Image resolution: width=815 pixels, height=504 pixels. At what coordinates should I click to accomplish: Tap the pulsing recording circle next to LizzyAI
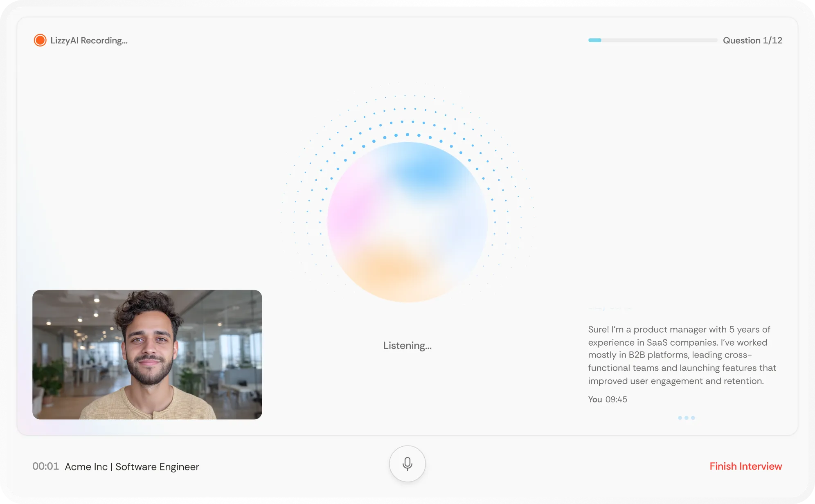click(40, 40)
